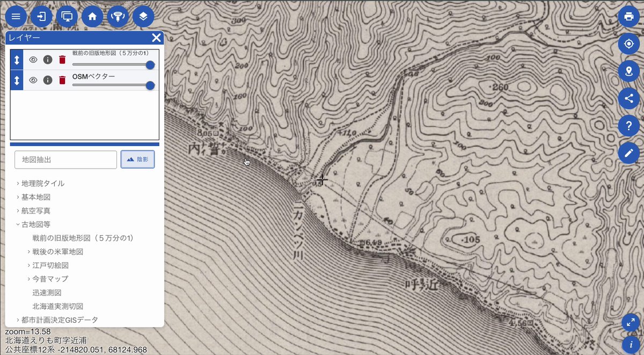Select the 北海道実測切図 layer
This screenshot has width=644, height=355.
pyautogui.click(x=57, y=306)
